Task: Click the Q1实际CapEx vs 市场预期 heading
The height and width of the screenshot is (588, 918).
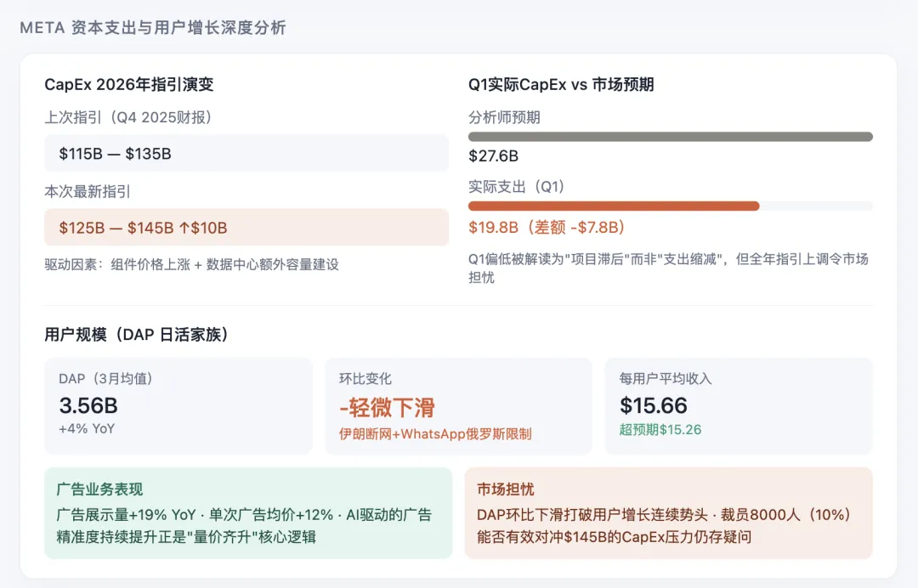Action: (x=561, y=84)
